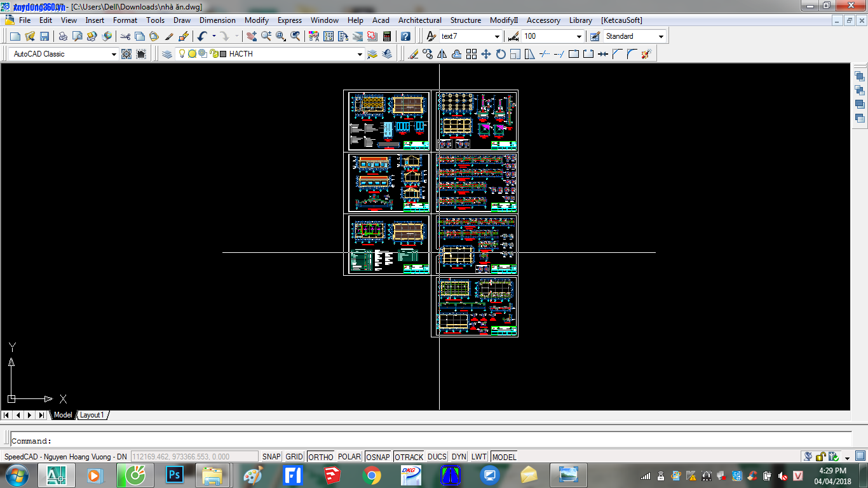Select the Rotate tool icon
Image resolution: width=868 pixels, height=488 pixels.
coord(501,54)
